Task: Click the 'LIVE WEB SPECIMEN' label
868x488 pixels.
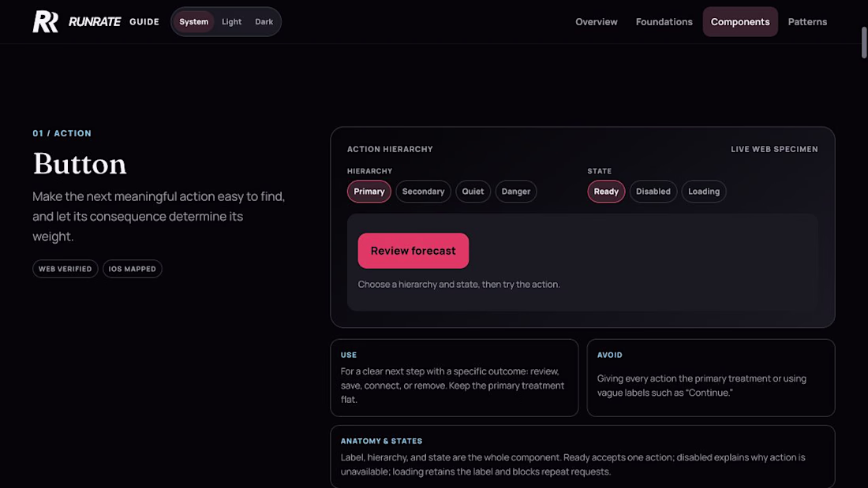Action: point(774,149)
